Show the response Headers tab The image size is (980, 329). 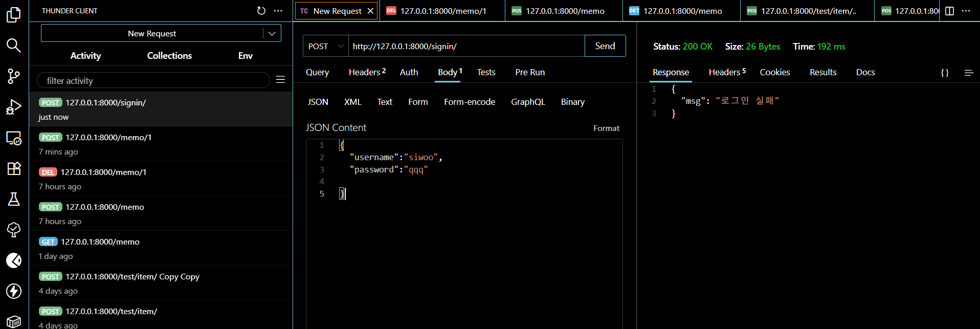(727, 72)
